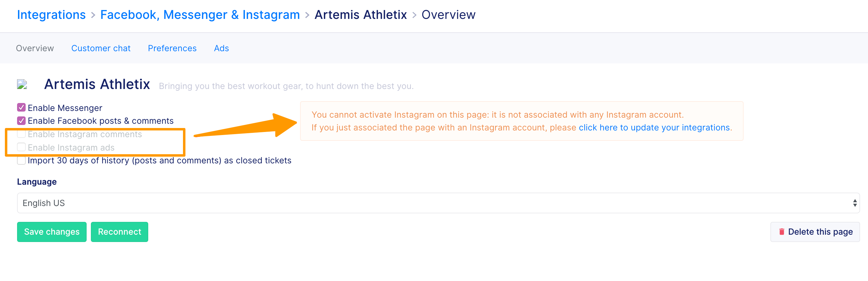Toggle the Enable Instagram comments checkbox
Screen dimensions: 868x281
point(21,134)
